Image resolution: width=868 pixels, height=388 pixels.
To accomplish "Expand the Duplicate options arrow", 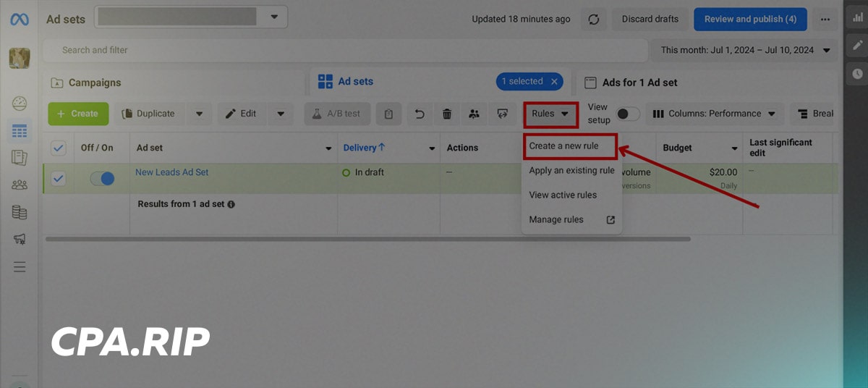I will 199,114.
